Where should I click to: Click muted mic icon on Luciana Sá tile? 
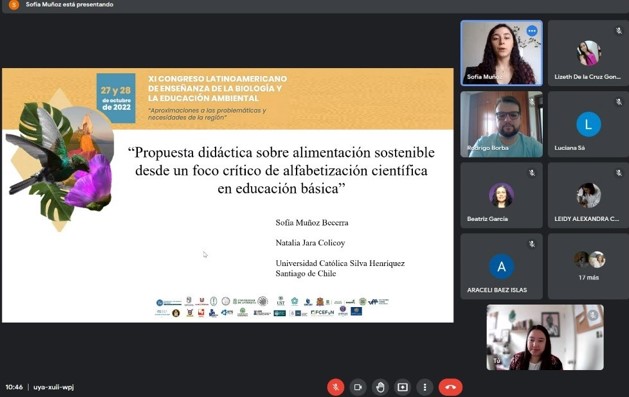click(x=619, y=102)
